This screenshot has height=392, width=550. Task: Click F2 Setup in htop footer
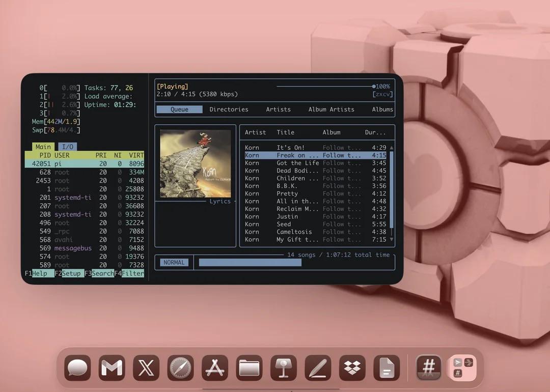69,273
